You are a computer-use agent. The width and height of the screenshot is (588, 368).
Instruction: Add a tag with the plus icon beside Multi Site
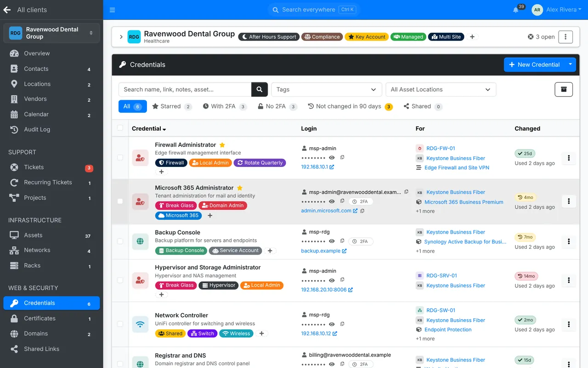472,37
